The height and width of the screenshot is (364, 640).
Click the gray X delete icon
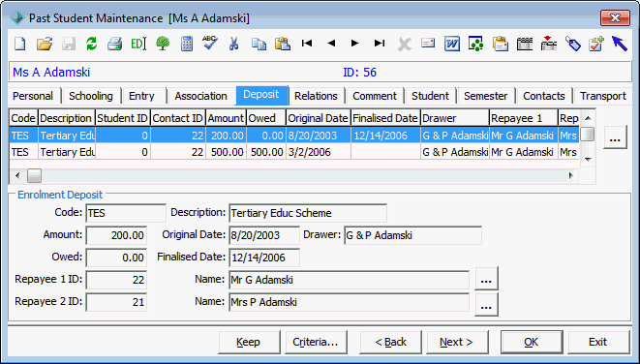(x=404, y=44)
